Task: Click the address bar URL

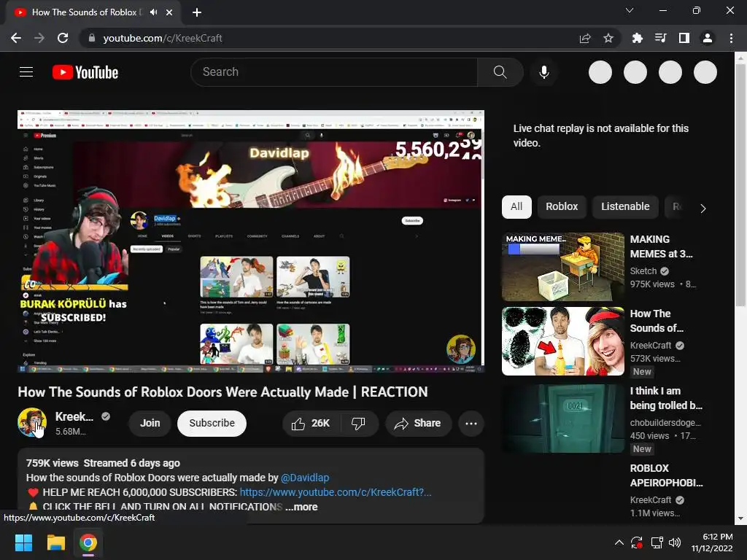Action: (163, 38)
